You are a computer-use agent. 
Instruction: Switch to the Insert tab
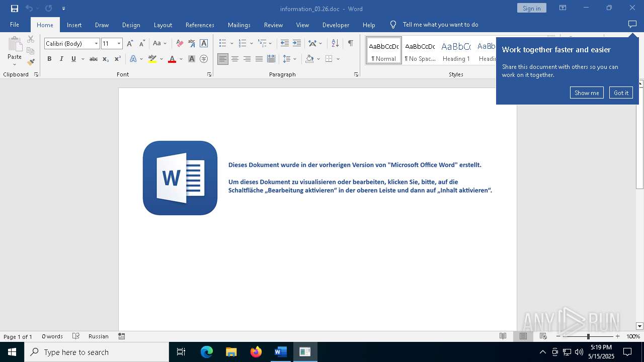click(74, 25)
